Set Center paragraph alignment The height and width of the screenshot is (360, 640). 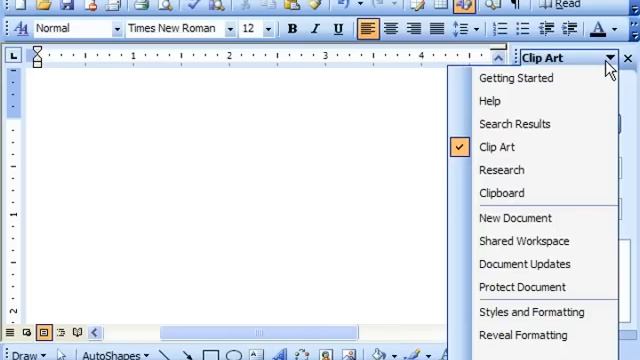click(x=391, y=29)
